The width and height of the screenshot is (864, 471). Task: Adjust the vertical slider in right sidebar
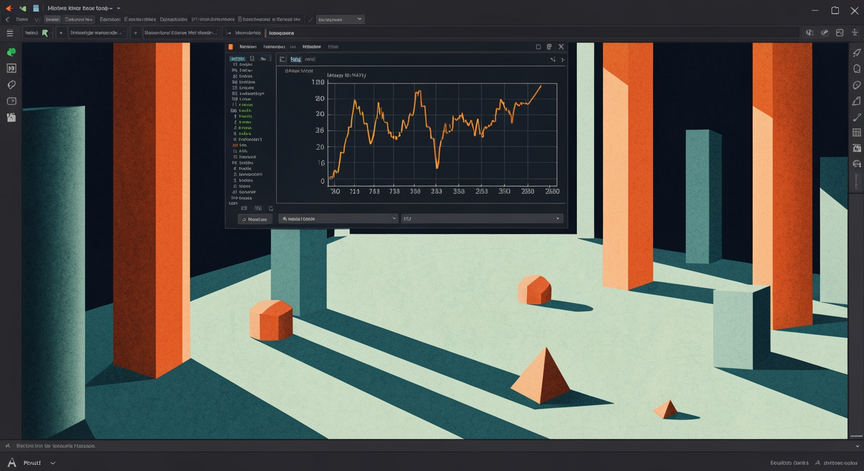[x=856, y=181]
